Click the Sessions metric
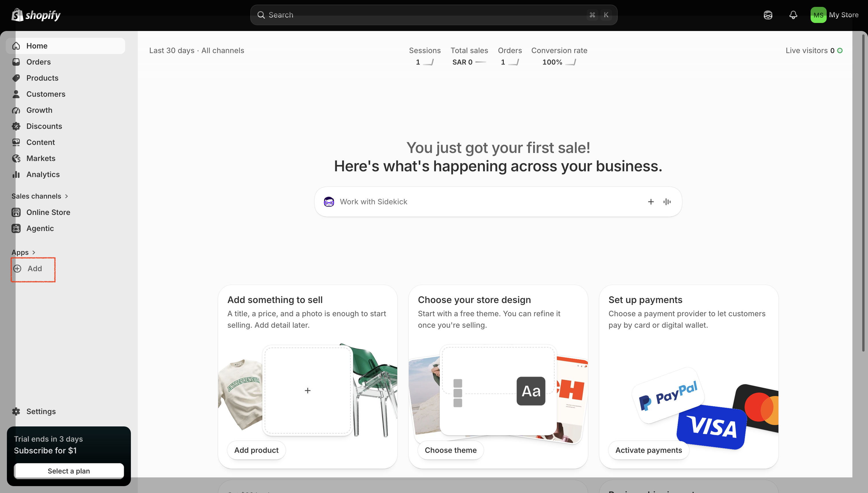The width and height of the screenshot is (868, 493). 425,56
